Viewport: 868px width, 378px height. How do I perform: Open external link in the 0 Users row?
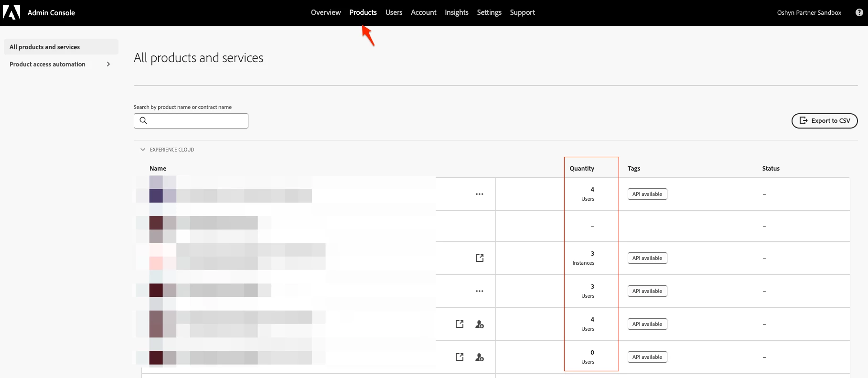click(x=460, y=357)
